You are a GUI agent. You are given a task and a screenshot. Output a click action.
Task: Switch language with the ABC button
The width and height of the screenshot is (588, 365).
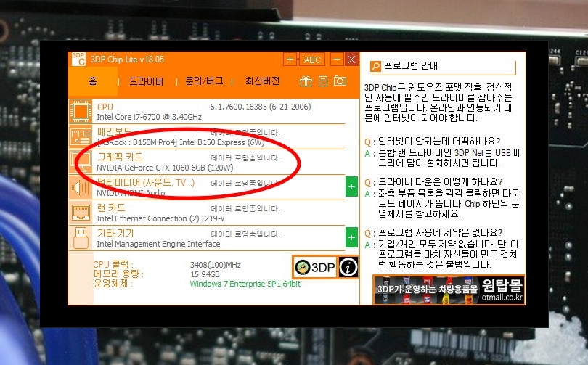312,60
